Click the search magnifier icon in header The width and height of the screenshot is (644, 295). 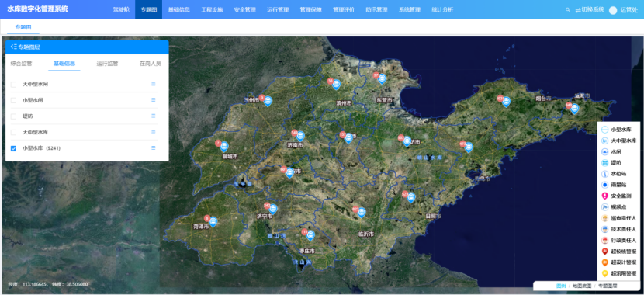point(568,10)
